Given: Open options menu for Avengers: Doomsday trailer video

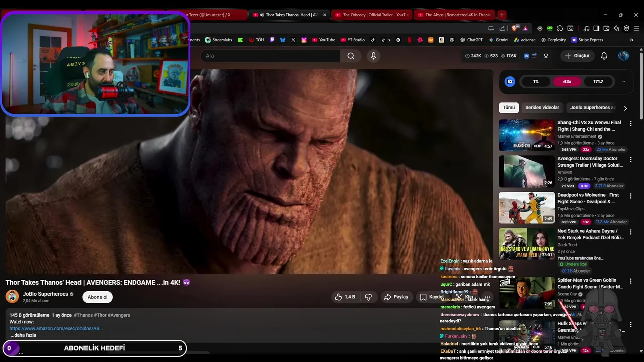Looking at the screenshot, I should tap(631, 160).
